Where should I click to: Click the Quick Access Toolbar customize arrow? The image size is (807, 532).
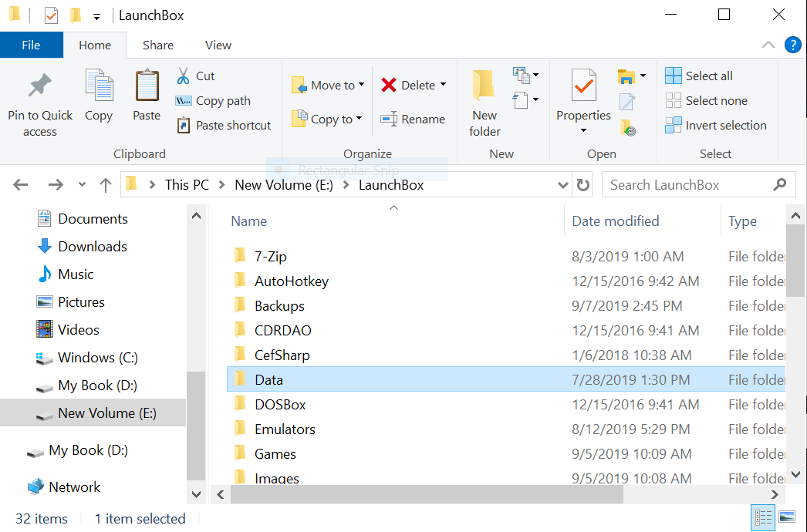[96, 16]
